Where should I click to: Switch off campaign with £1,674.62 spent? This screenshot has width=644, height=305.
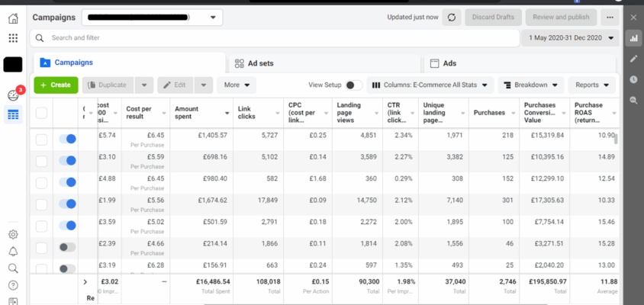tap(67, 204)
